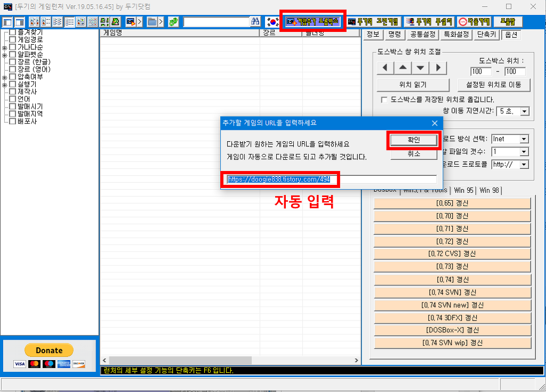Click the green dragon character icon

pyautogui.click(x=116, y=22)
